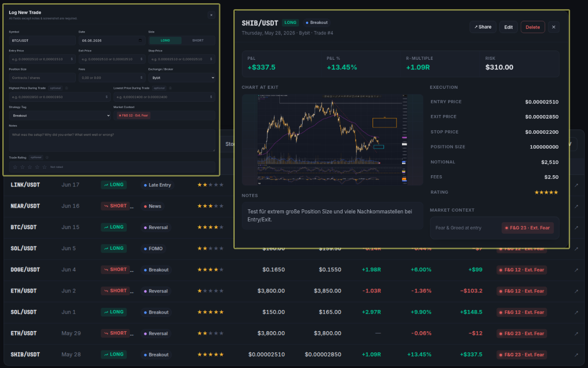Screen dimensions: 588x368
Task: Open the SHIB/USDT May 28 row arrow icon
Action: [576, 355]
